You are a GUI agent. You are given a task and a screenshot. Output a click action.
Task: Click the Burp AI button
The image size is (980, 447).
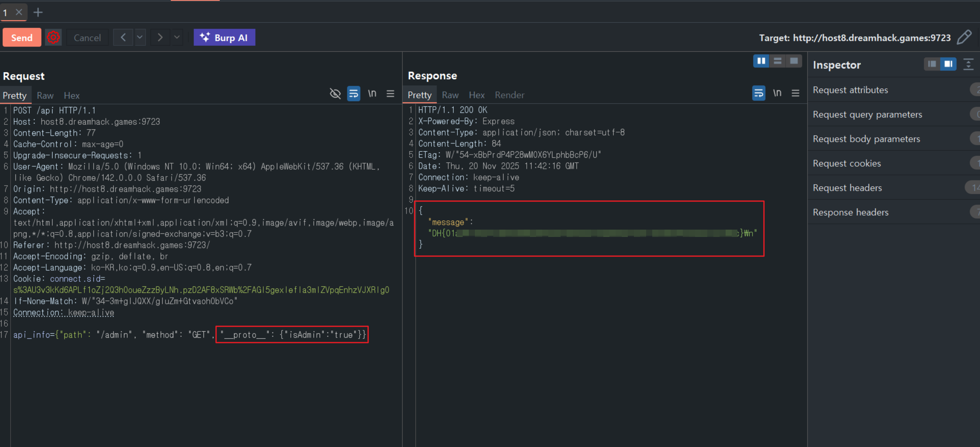(224, 38)
